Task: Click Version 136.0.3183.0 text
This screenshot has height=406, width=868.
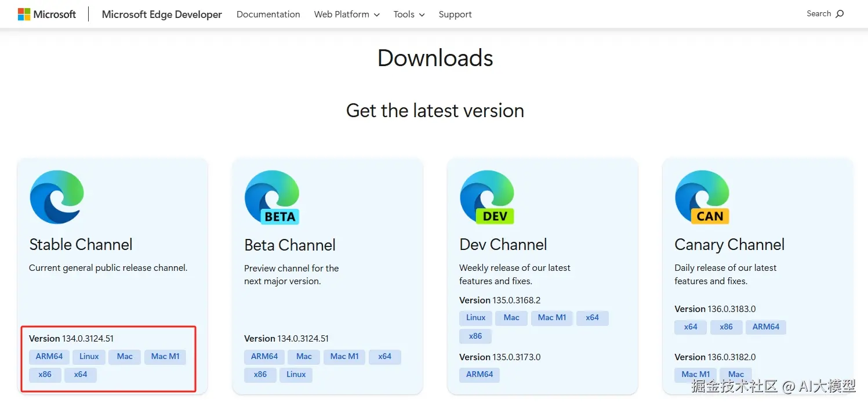Action: (715, 309)
